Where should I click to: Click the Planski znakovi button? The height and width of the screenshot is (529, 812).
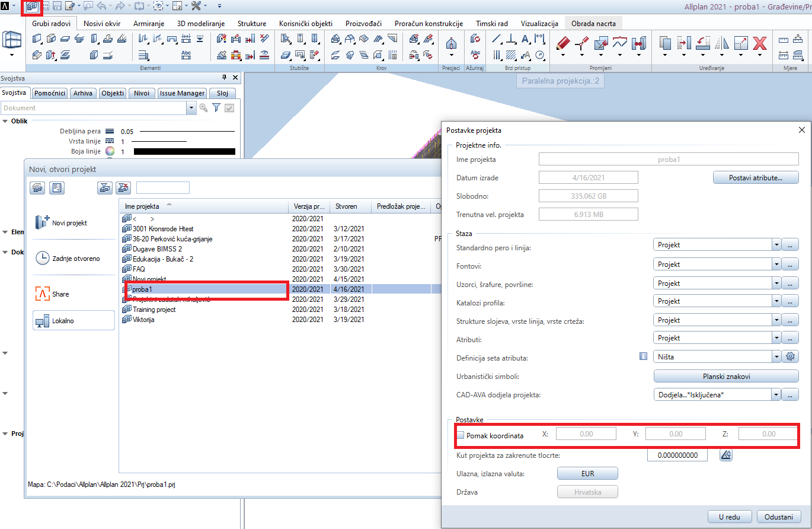(726, 376)
